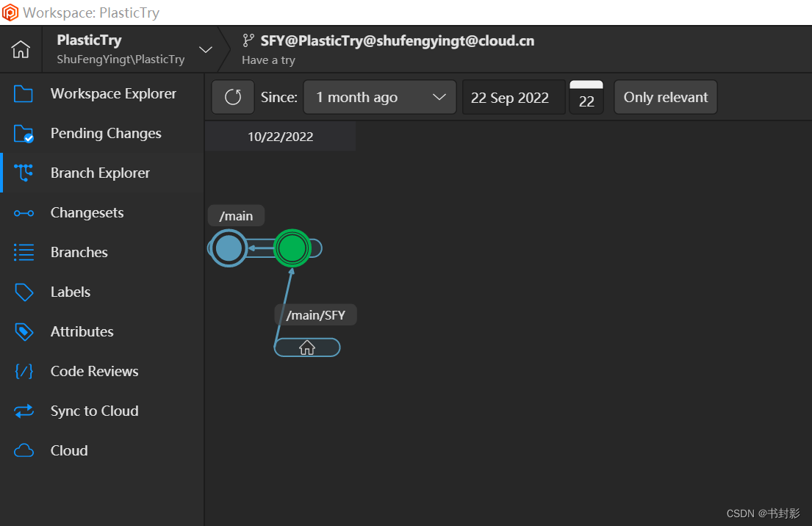Open Workspace Explorer folder icon
812x526 pixels.
[24, 94]
